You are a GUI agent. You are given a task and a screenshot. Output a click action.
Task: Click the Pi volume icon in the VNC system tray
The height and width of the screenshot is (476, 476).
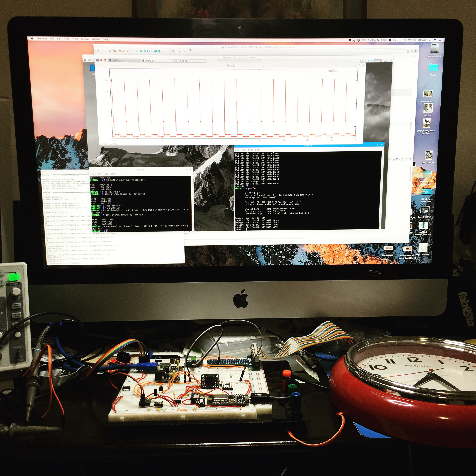[372, 61]
